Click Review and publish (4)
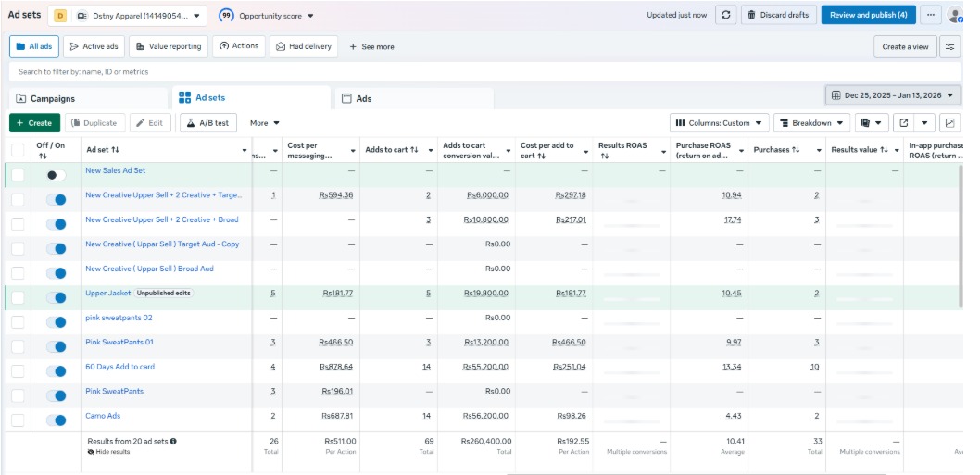Viewport: 980px width, 475px height. (869, 15)
